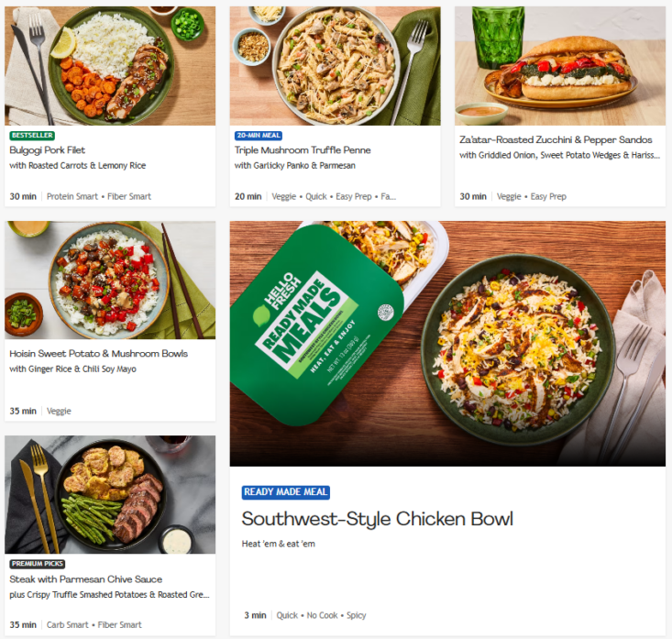Open the Triple Mushroom Truffle Penne title link
The image size is (672, 639).
point(303,150)
